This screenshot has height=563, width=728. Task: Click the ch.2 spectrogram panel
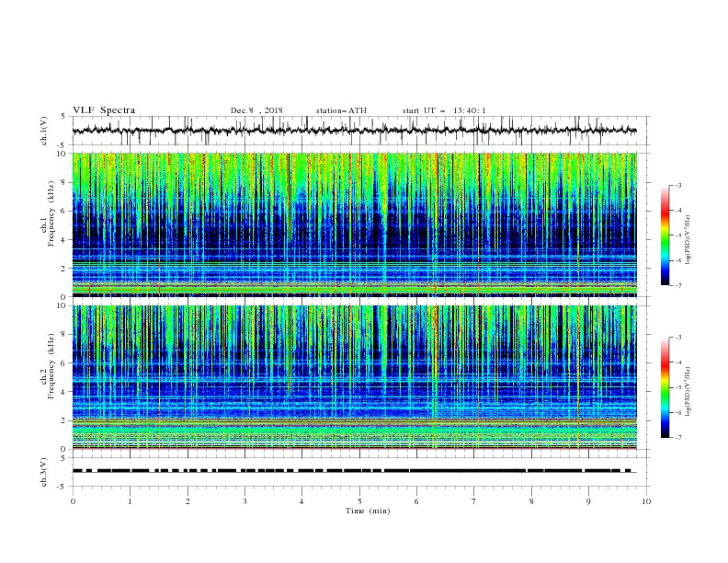coord(355,377)
